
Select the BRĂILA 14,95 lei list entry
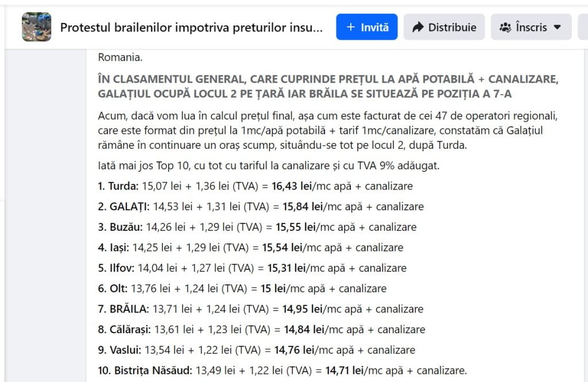261,309
